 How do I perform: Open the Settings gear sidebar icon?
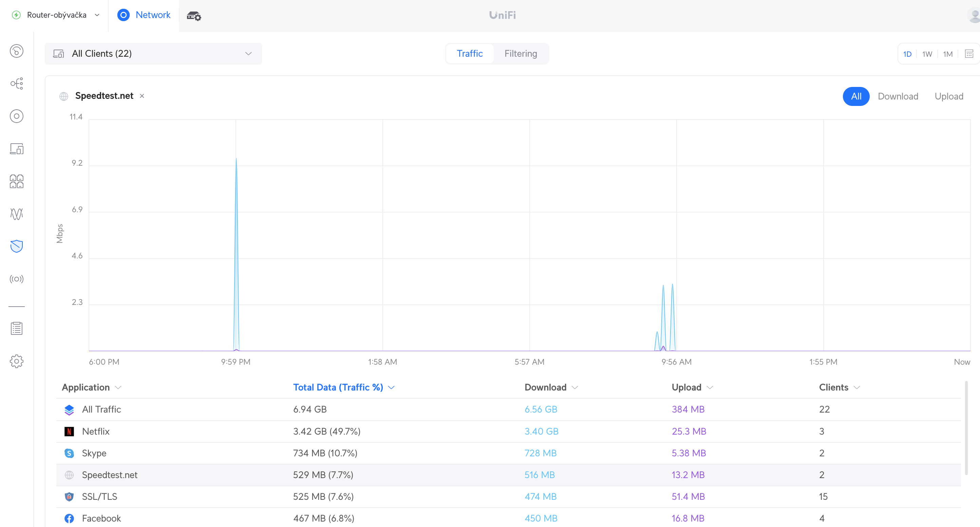tap(16, 361)
